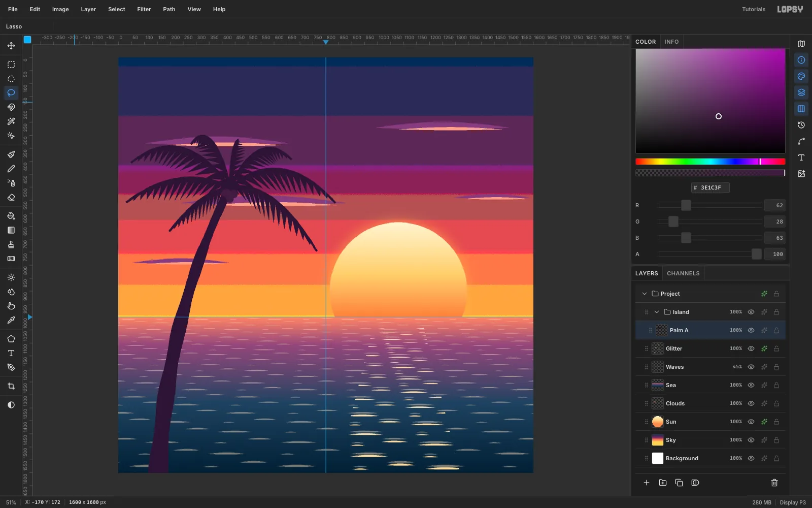Select the Gradient tool

tap(11, 230)
